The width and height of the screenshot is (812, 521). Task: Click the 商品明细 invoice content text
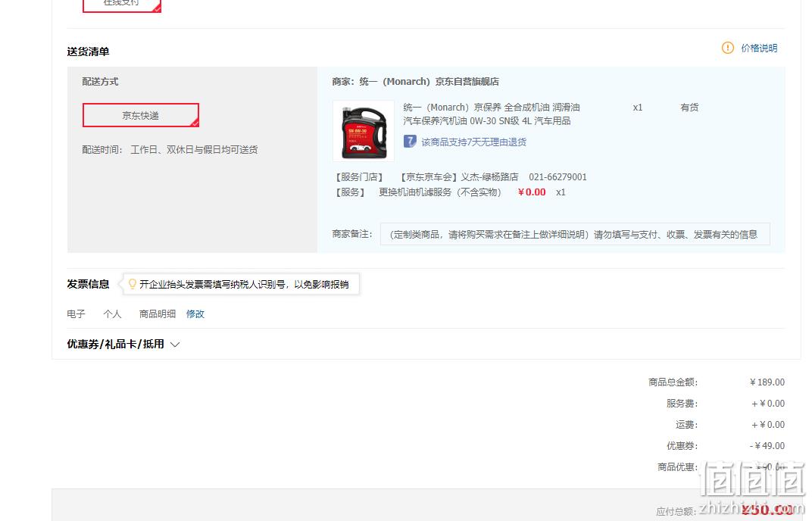[x=158, y=314]
